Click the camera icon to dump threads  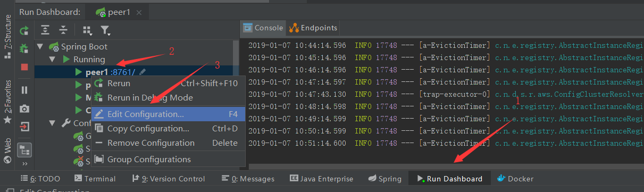[x=24, y=108]
